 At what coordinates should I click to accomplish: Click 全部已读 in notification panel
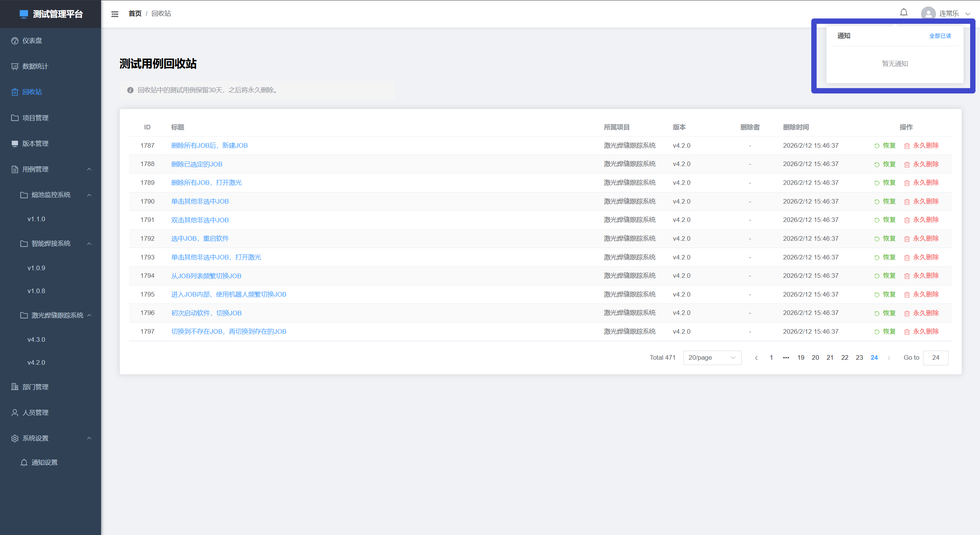pos(940,36)
